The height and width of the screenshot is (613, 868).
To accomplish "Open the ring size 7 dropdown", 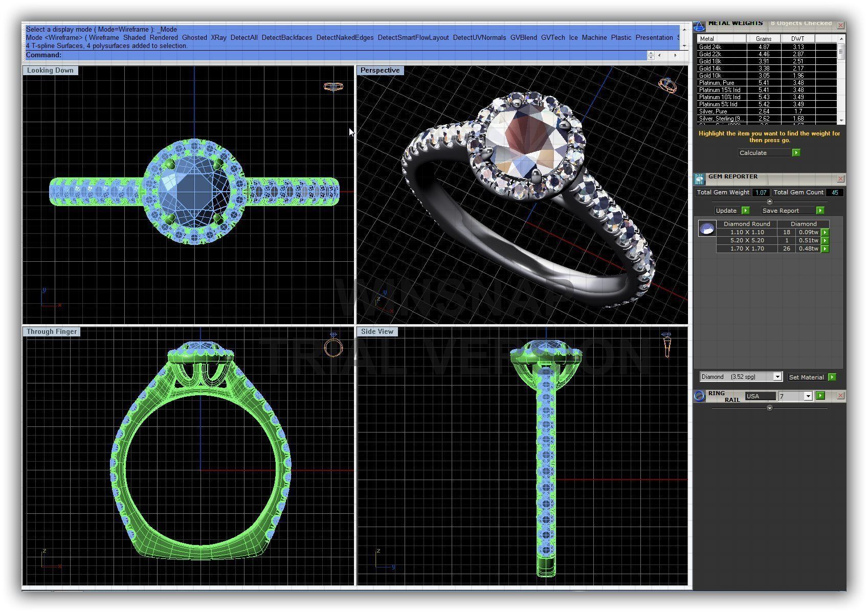I will tap(808, 396).
